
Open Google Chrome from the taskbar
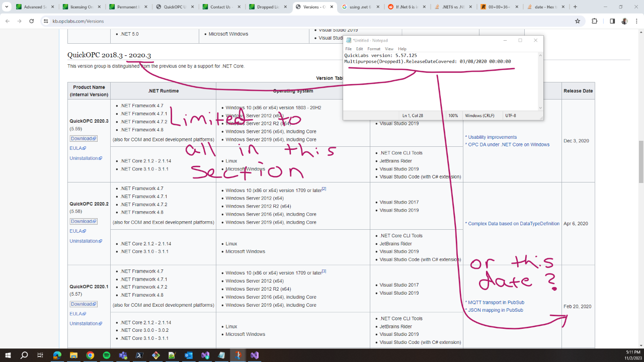click(x=90, y=355)
